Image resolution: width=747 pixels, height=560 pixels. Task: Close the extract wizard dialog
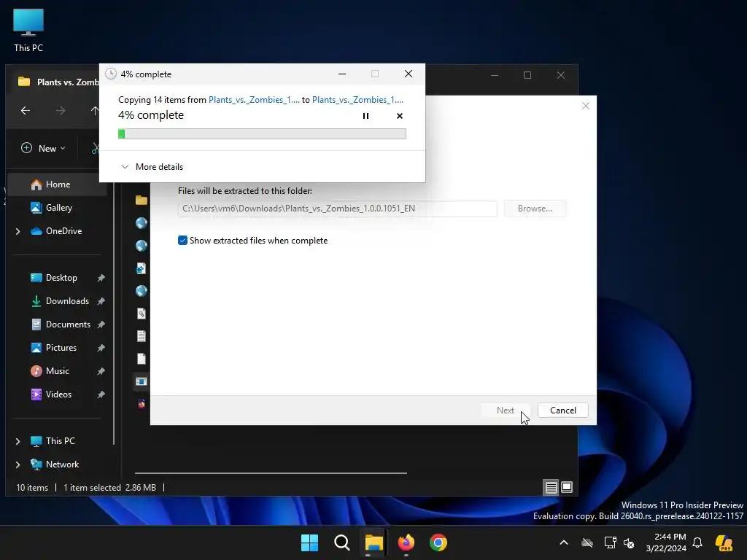(586, 106)
